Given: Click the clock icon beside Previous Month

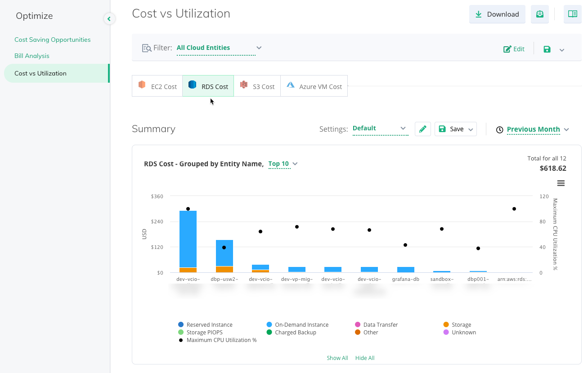Looking at the screenshot, I should click(x=500, y=129).
